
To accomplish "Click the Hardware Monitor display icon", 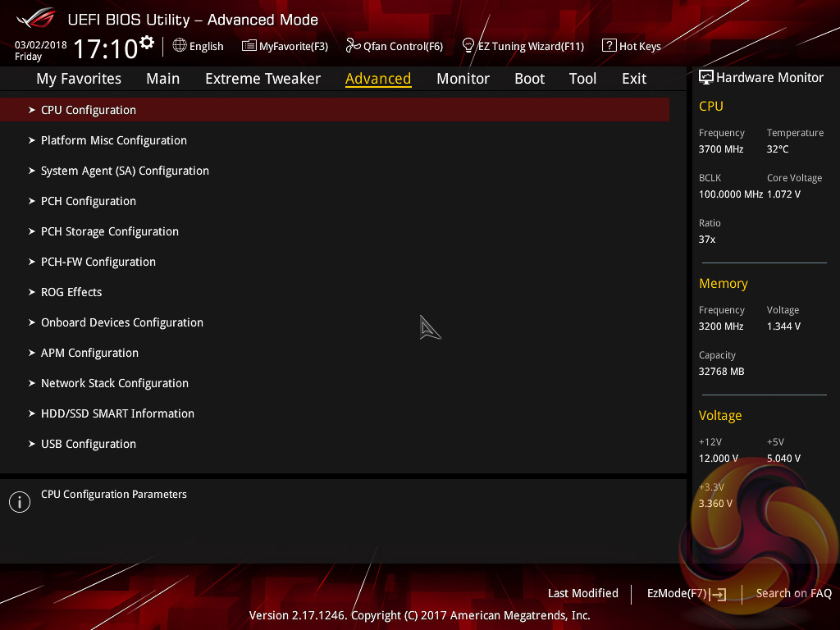I will 706,78.
